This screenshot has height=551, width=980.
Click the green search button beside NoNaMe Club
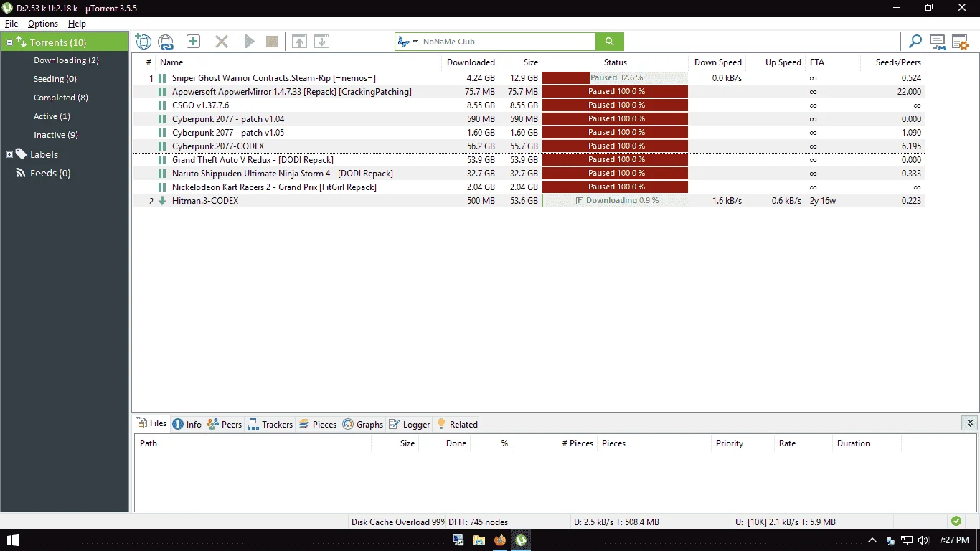click(x=610, y=42)
